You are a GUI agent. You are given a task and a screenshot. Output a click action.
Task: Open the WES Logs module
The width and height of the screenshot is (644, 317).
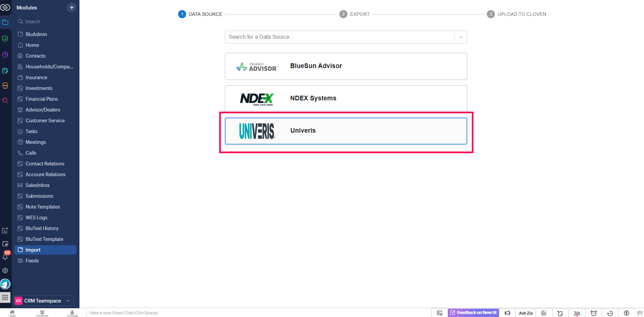pos(45,218)
